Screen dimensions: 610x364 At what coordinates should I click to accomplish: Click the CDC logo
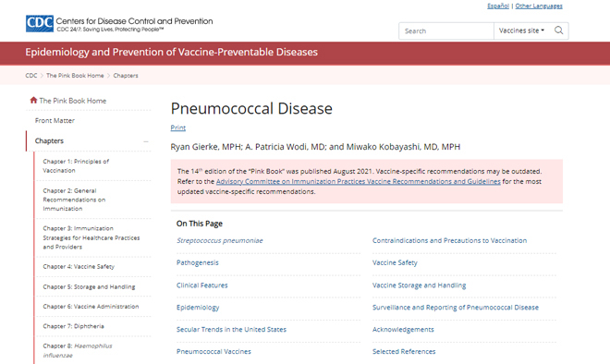[40, 24]
